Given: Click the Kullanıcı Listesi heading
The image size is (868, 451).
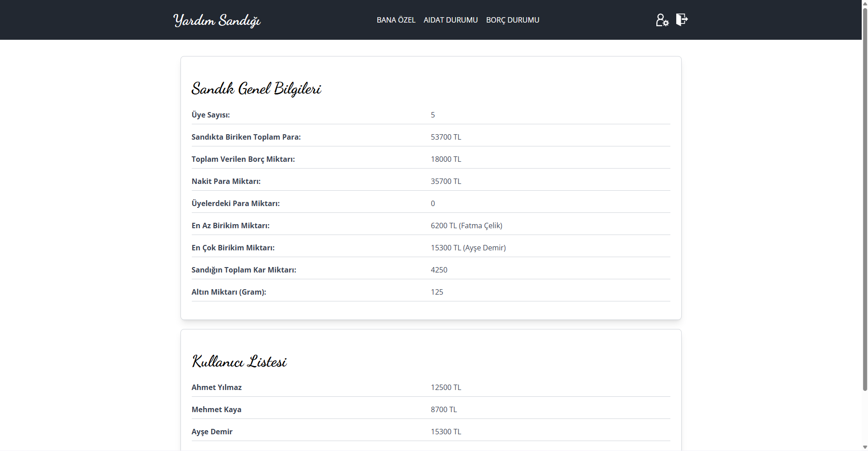Looking at the screenshot, I should pyautogui.click(x=239, y=362).
